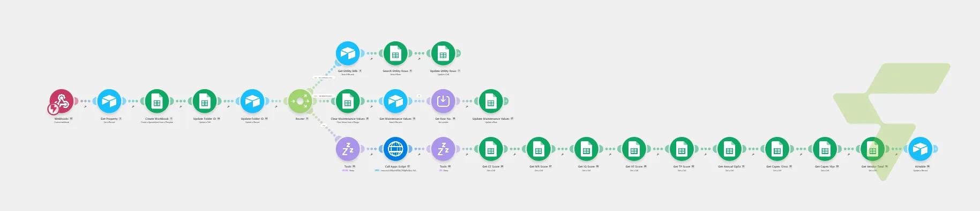Click the wrench between Get Property and Create Workbook
The image size is (980, 211).
point(133,107)
